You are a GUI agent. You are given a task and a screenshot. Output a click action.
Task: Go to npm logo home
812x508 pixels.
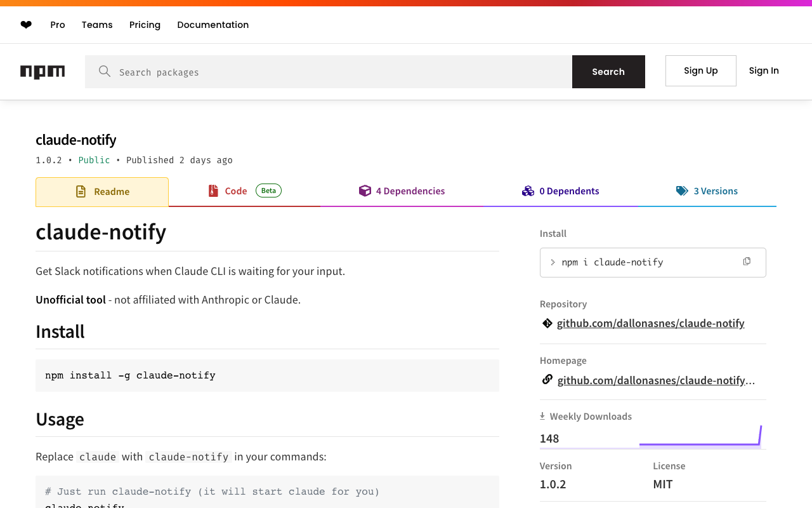[x=43, y=72]
